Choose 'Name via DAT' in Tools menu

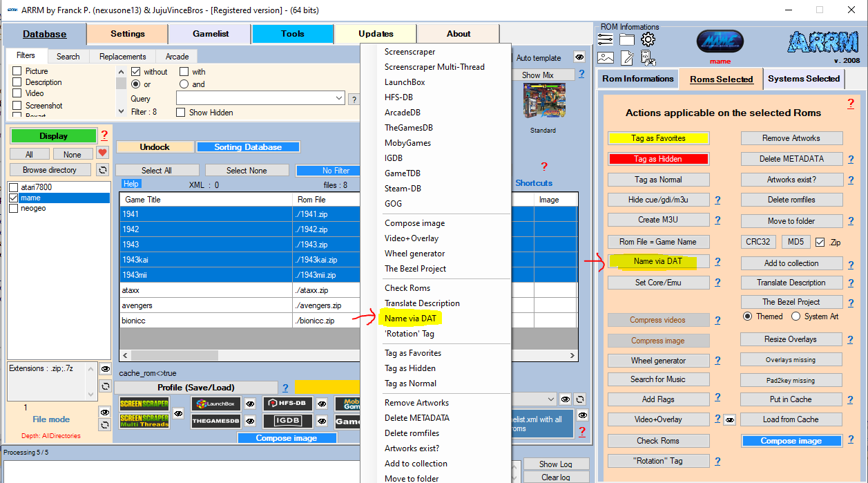coord(411,319)
